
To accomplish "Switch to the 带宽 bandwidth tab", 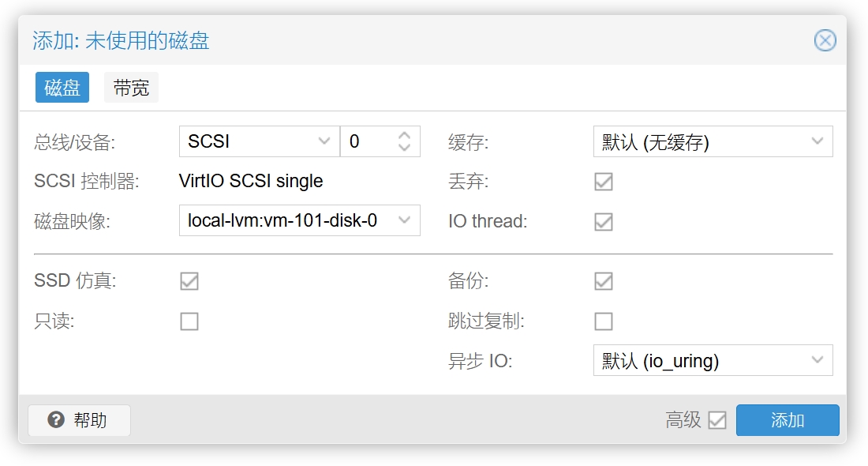I will pyautogui.click(x=131, y=88).
